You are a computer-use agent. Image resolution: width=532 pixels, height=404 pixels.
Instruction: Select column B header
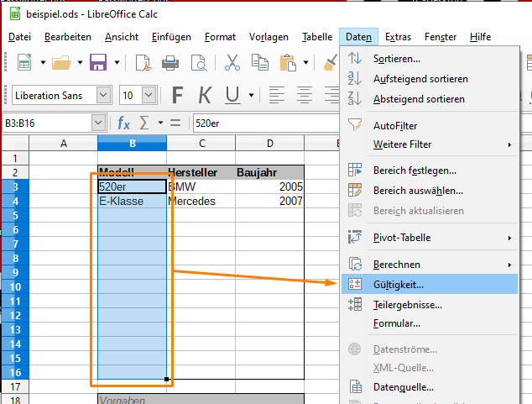click(x=133, y=144)
